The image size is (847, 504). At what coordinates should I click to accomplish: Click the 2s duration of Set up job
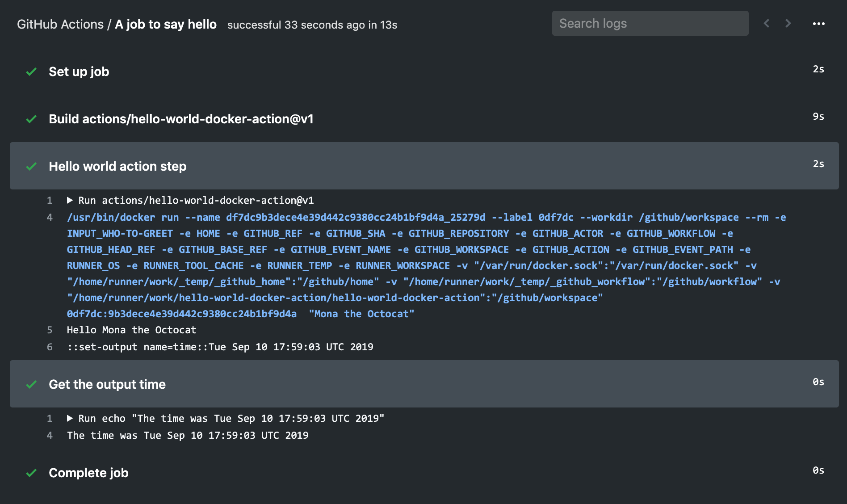click(818, 69)
